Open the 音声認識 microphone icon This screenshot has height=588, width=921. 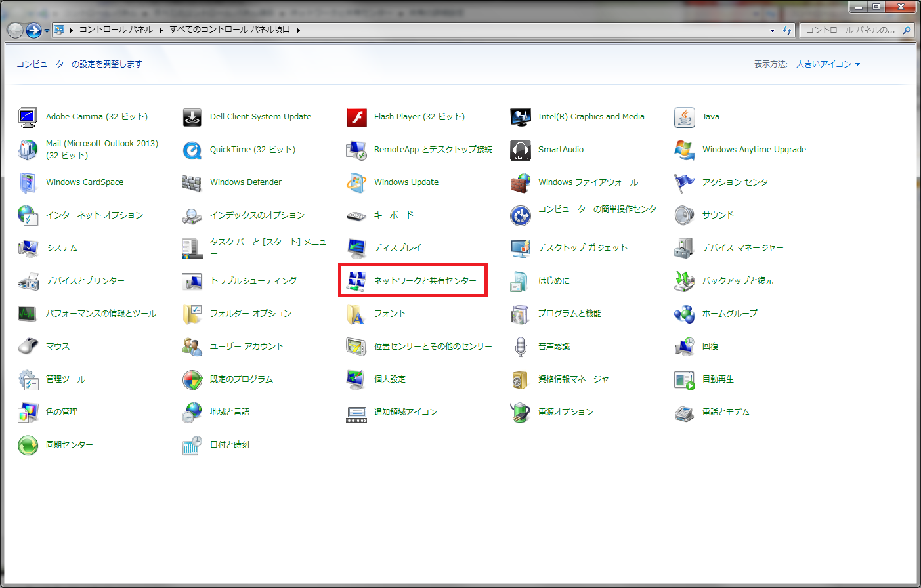click(x=521, y=347)
